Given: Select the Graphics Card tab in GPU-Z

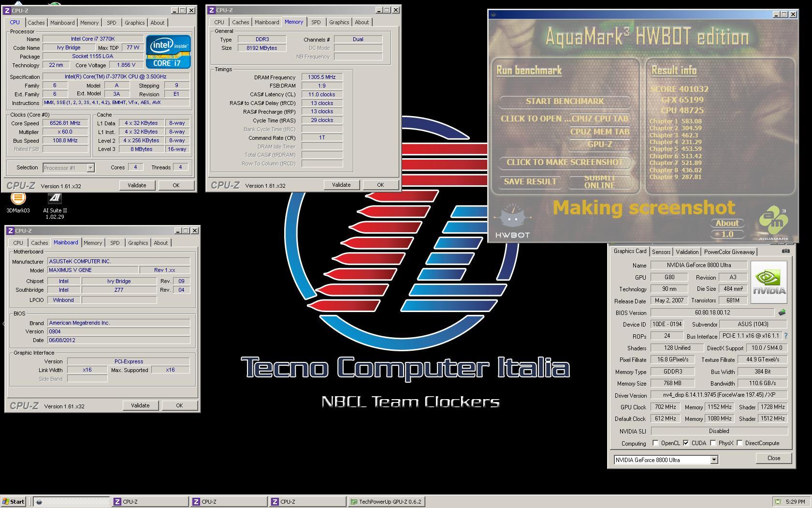Looking at the screenshot, I should (x=630, y=252).
